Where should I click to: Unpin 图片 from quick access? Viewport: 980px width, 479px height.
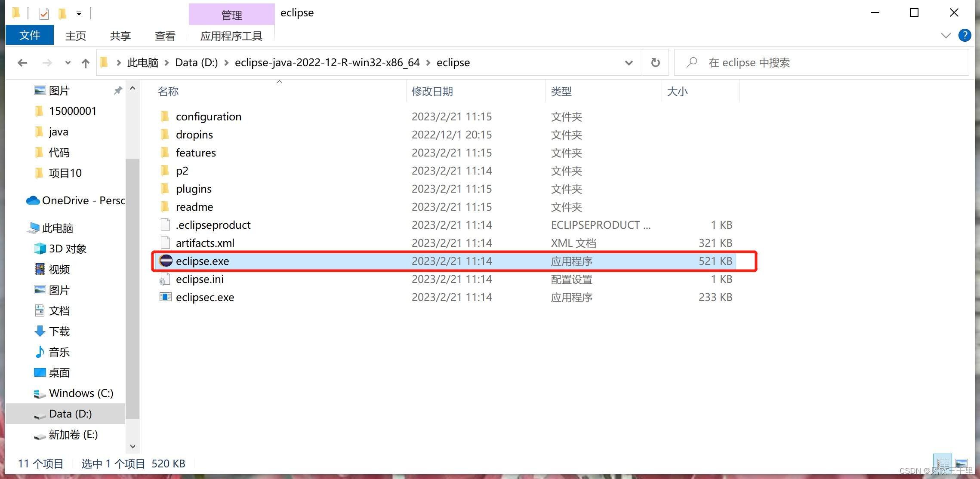(118, 90)
